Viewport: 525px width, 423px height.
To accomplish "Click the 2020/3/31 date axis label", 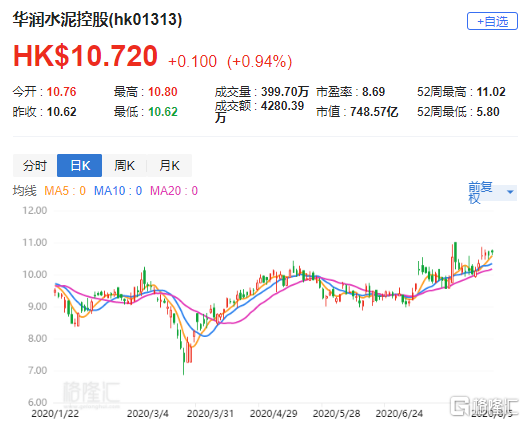I will pos(210,414).
